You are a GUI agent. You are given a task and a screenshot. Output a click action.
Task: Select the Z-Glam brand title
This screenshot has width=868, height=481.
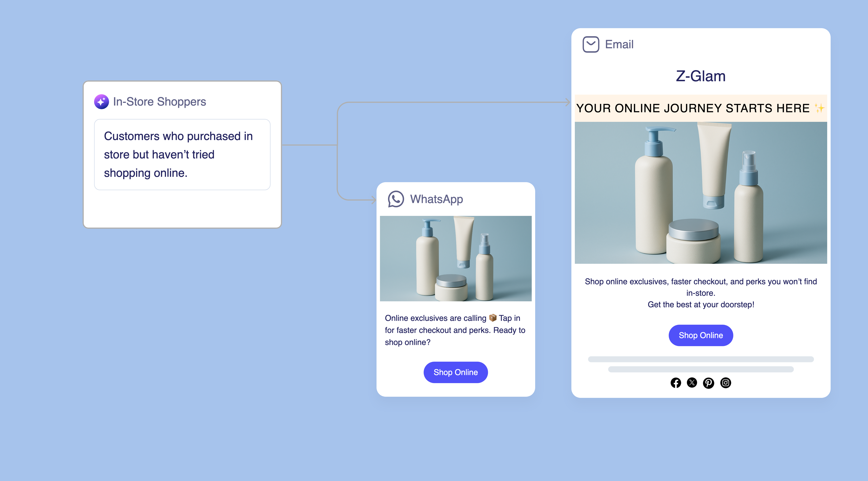point(701,76)
